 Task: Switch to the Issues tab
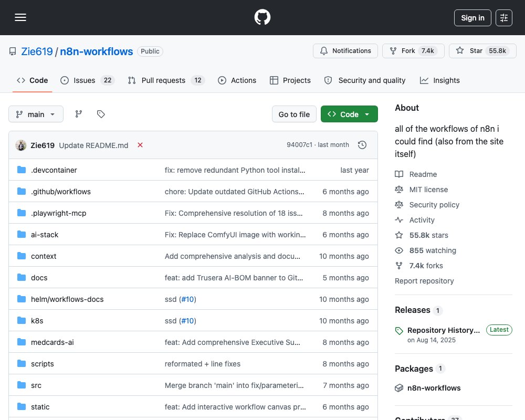point(87,80)
